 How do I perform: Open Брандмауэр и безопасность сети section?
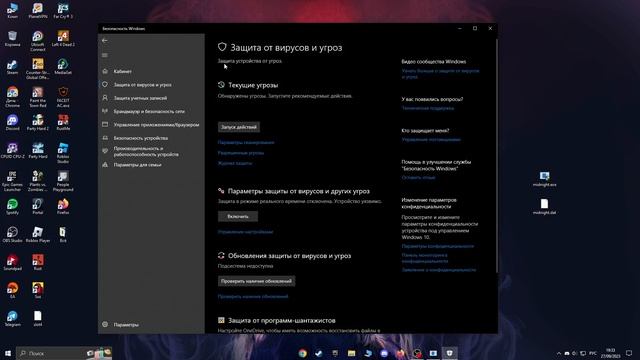tap(151, 111)
